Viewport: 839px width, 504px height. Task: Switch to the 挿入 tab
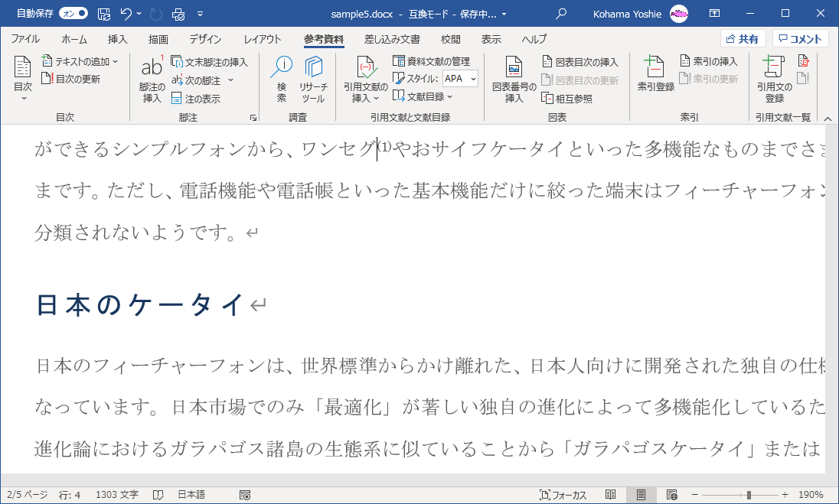pos(117,39)
